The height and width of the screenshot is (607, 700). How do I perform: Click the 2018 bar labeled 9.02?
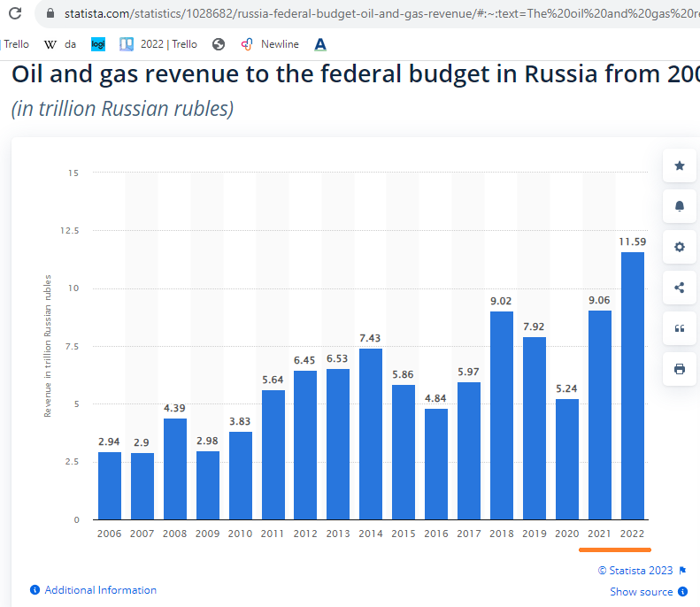coord(502,416)
